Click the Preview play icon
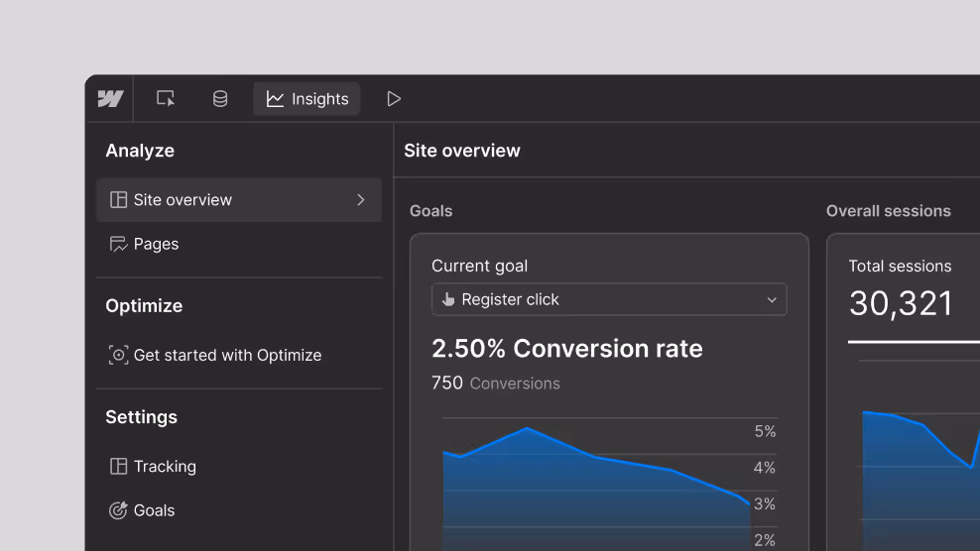This screenshot has width=980, height=551. (x=394, y=99)
